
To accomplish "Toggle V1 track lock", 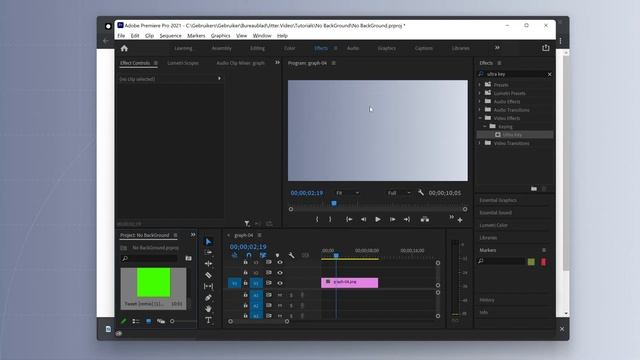I will (245, 283).
